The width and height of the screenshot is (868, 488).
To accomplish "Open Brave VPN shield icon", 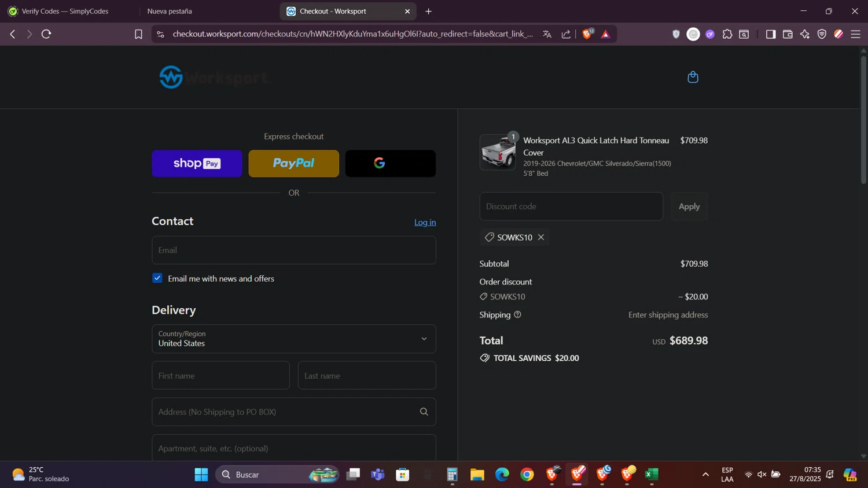I will pos(822,34).
